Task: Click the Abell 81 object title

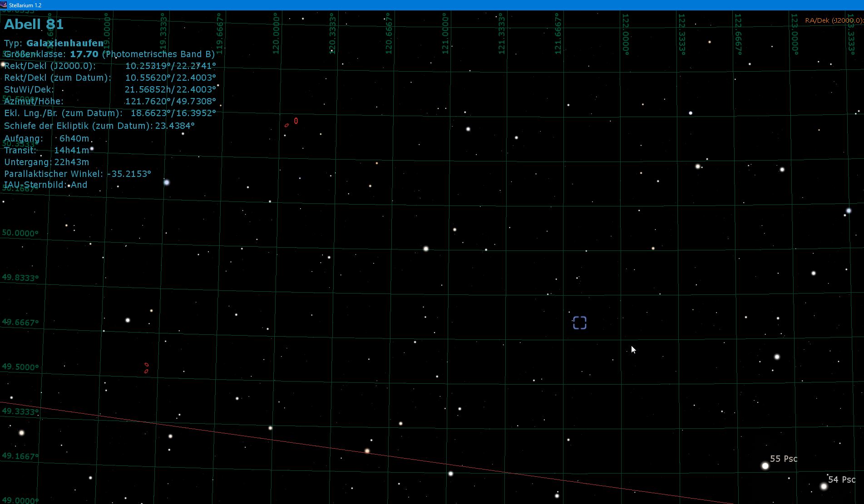Action: click(34, 24)
